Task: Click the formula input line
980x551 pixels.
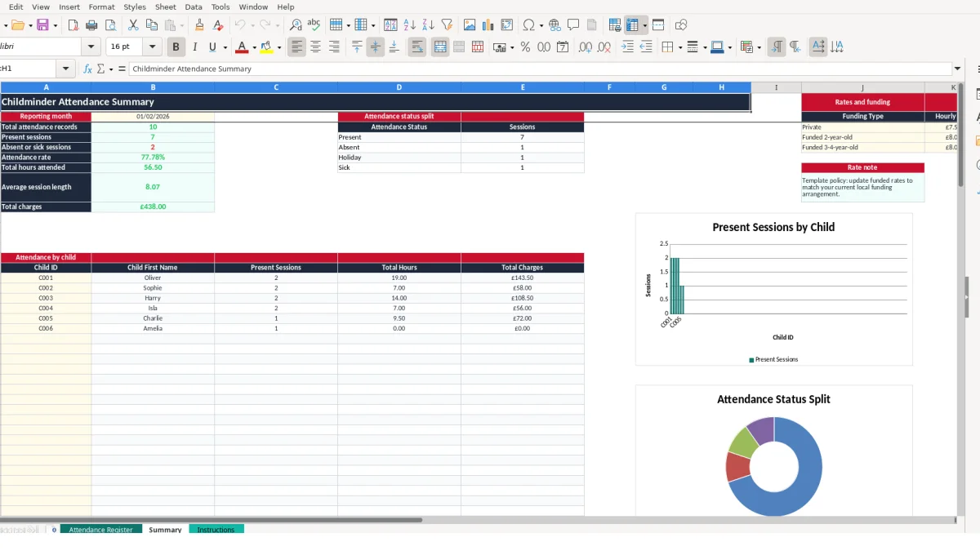Action: (x=541, y=69)
